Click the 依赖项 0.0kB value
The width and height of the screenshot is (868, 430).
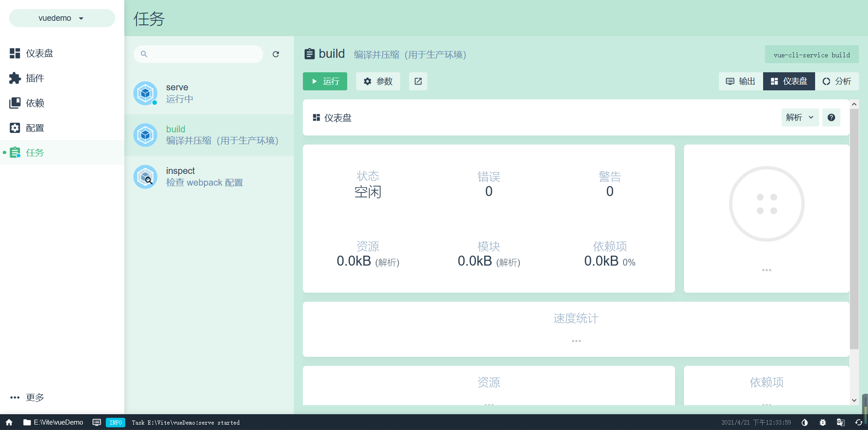click(x=610, y=261)
